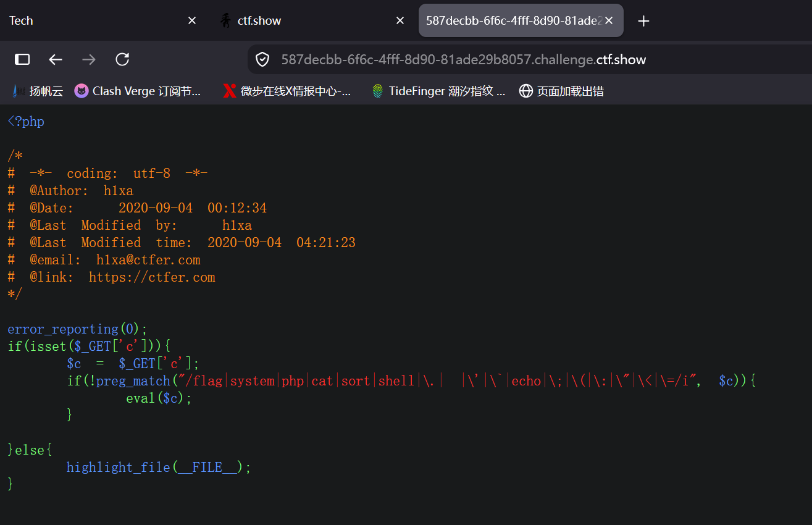Open the Clash Verge bookmark cat icon
The image size is (812, 525).
(81, 91)
